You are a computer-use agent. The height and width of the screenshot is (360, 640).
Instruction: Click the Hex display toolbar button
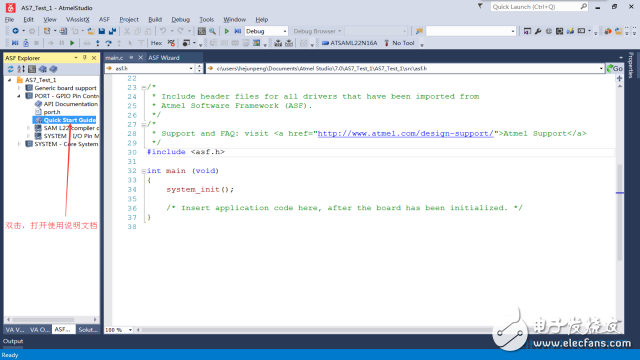156,43
